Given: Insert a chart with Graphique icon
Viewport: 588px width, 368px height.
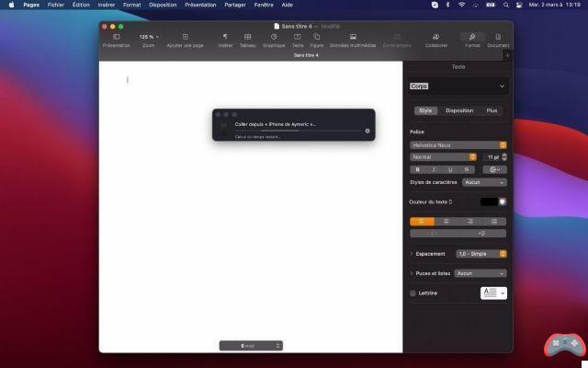Looking at the screenshot, I should [274, 37].
